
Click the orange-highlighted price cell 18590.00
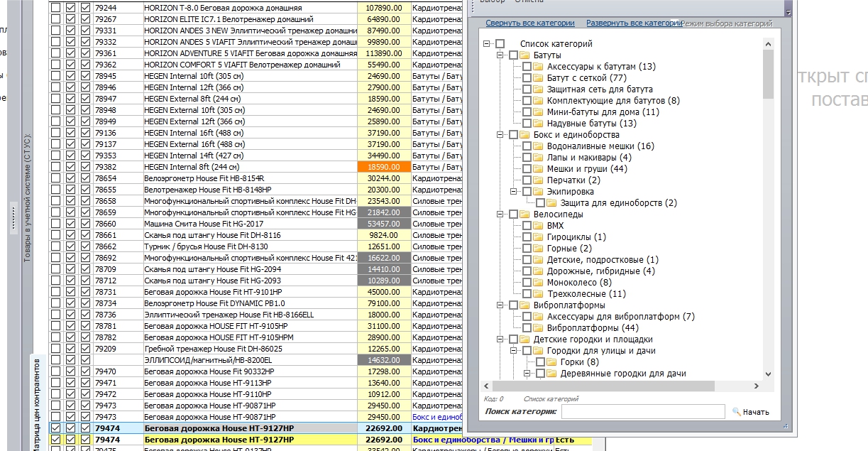(384, 167)
